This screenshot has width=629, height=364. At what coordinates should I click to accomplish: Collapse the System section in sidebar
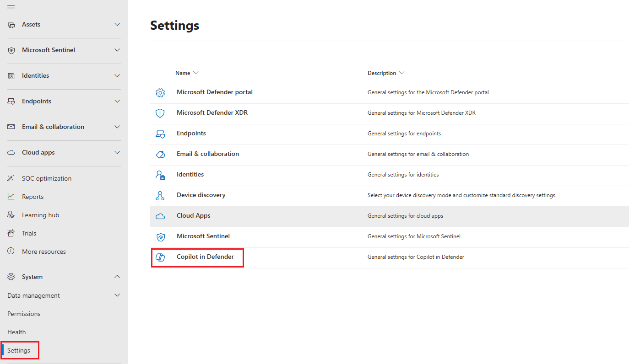pos(117,276)
